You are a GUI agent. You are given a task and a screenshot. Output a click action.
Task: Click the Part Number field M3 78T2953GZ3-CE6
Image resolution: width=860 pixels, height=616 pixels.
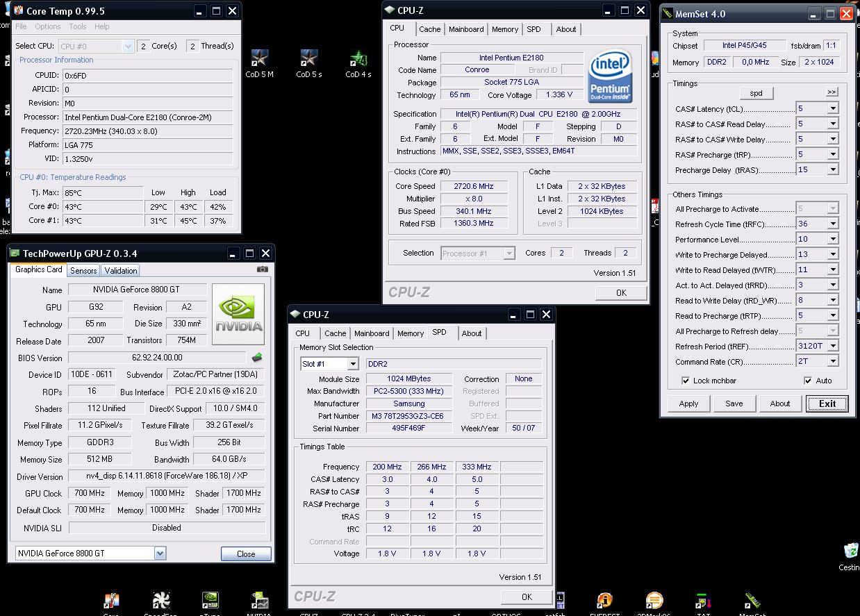coord(408,416)
